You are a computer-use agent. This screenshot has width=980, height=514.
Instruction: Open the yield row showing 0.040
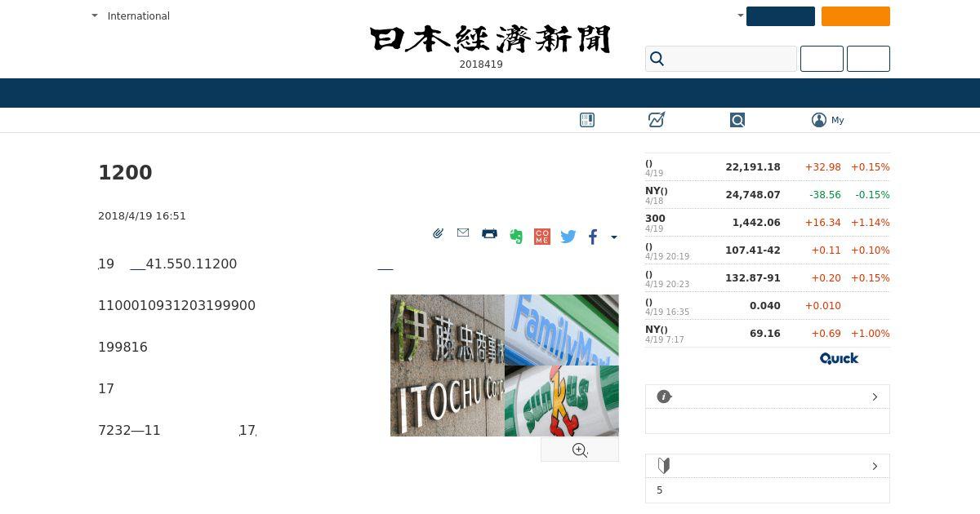click(x=768, y=306)
